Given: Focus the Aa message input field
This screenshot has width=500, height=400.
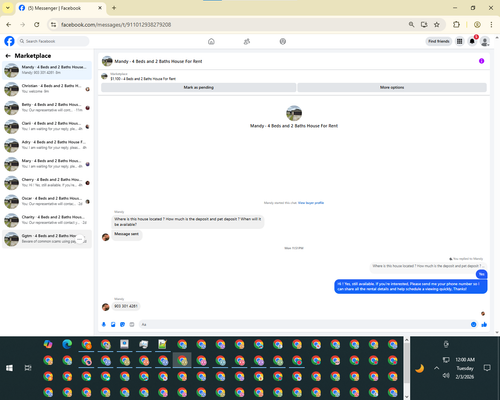Looking at the screenshot, I should click(x=304, y=324).
